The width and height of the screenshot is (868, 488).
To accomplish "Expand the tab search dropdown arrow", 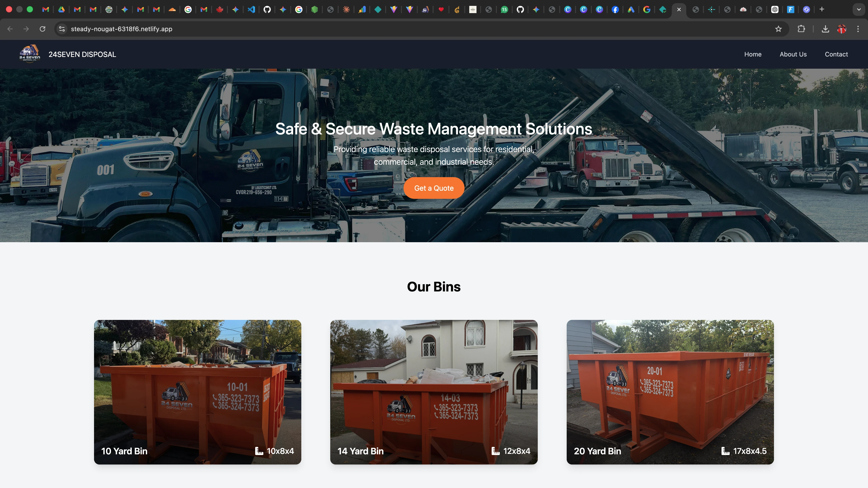I will click(x=859, y=9).
